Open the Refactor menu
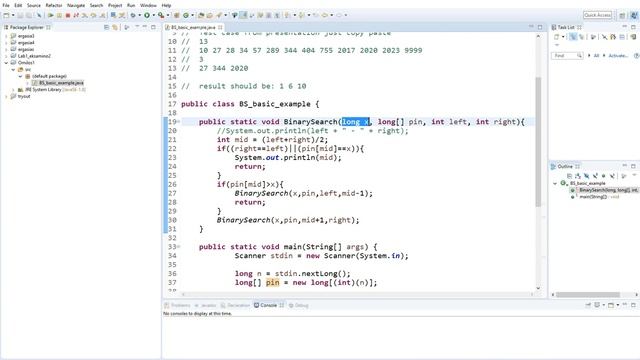This screenshot has width=640, height=360. coord(54,5)
